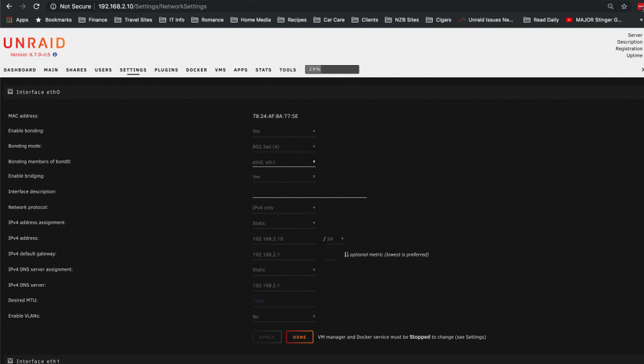
Task: Open the /24 subnet mask dropdown
Action: point(336,239)
